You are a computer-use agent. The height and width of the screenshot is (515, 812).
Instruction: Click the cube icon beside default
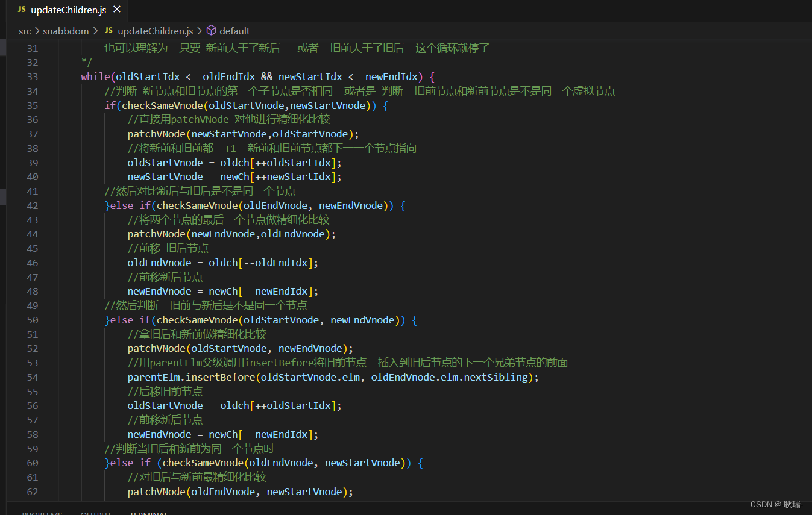pos(211,31)
